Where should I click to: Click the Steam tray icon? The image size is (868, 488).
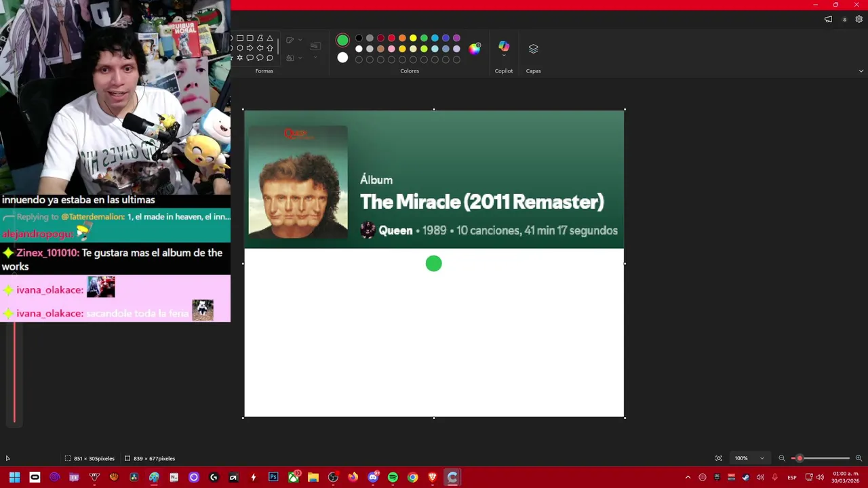pyautogui.click(x=746, y=477)
